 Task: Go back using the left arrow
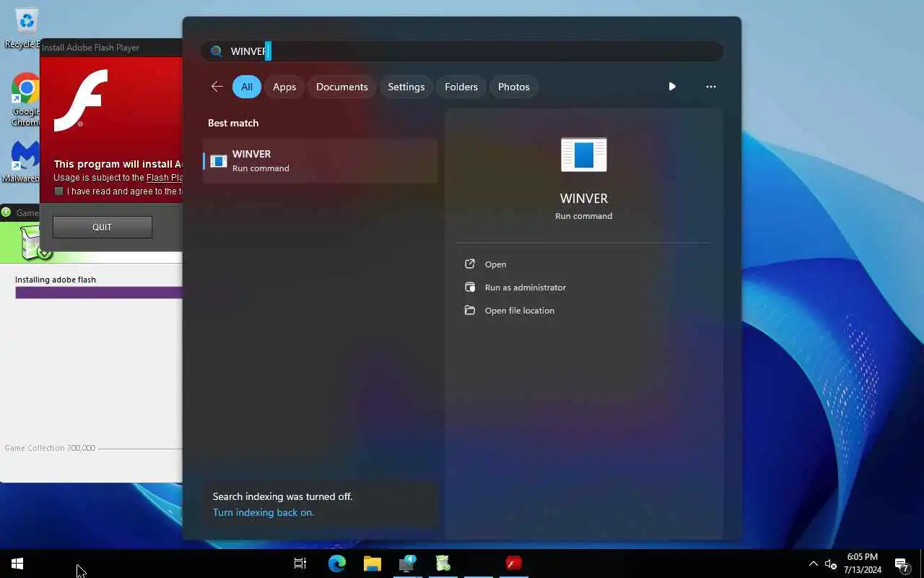click(x=217, y=87)
